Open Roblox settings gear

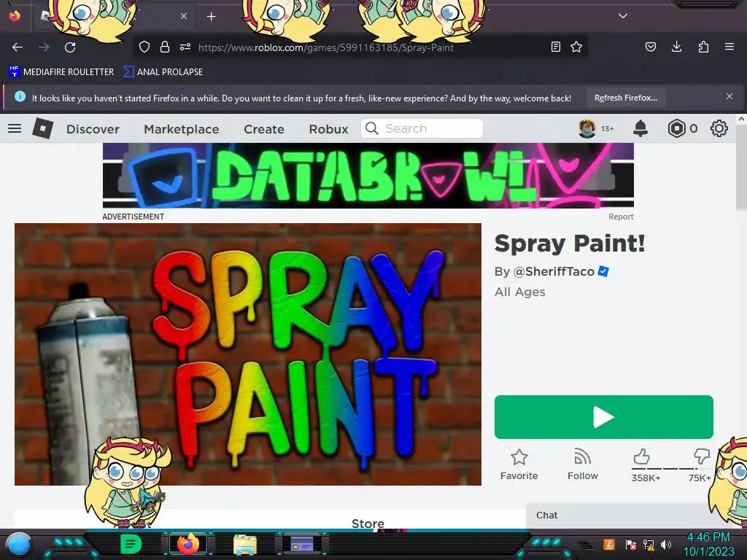[x=719, y=128]
